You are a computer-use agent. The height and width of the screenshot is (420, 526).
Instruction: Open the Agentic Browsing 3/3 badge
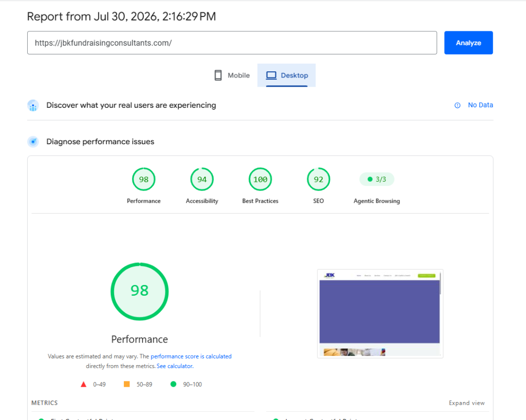[377, 179]
